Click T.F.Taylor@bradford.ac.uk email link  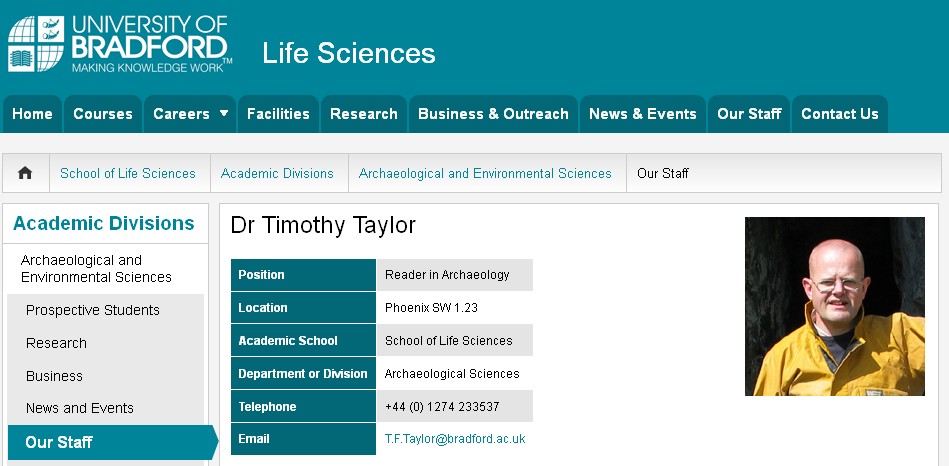click(455, 439)
